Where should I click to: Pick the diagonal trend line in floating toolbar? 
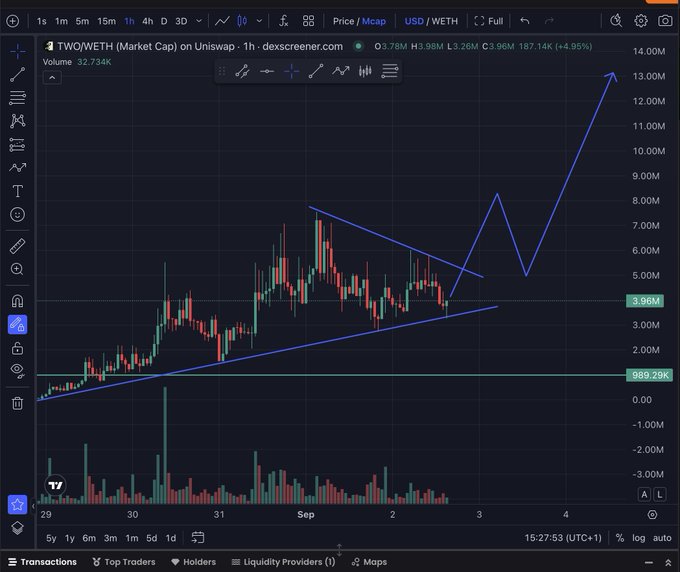316,71
